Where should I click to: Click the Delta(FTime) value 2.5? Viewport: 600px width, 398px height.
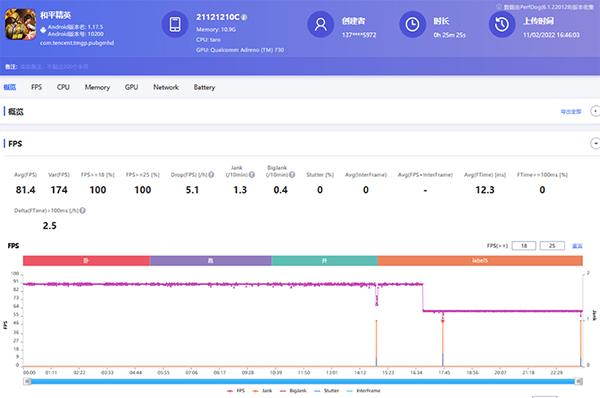click(49, 226)
